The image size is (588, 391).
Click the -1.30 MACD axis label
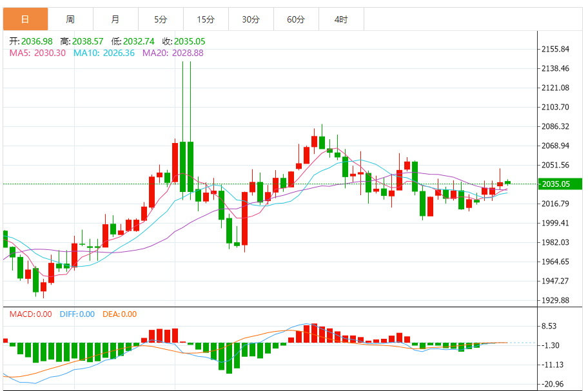pos(551,345)
